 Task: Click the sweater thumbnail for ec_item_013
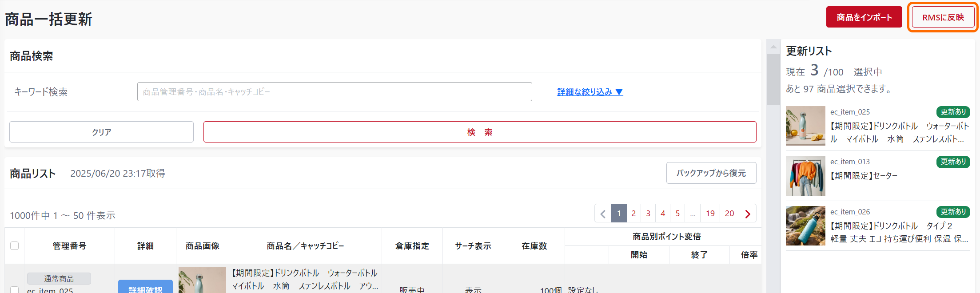pos(805,176)
